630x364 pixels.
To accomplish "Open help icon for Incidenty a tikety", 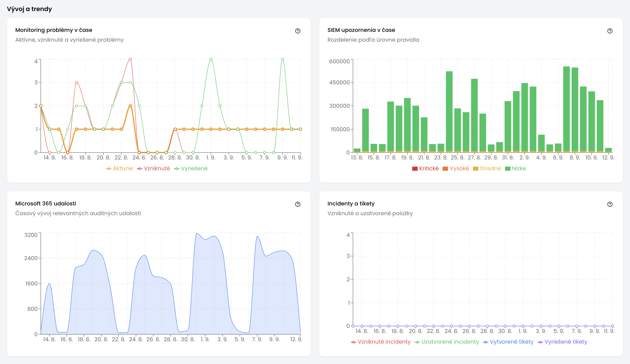I will click(x=610, y=204).
